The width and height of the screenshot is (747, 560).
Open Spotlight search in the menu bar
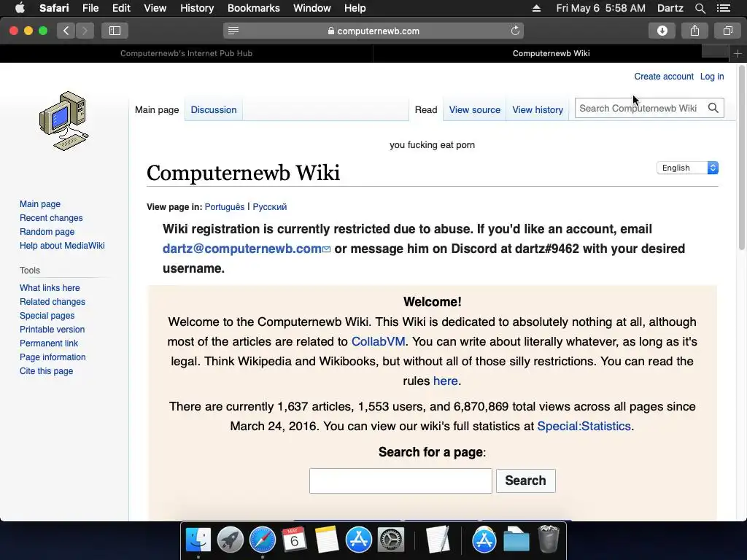[x=700, y=8]
